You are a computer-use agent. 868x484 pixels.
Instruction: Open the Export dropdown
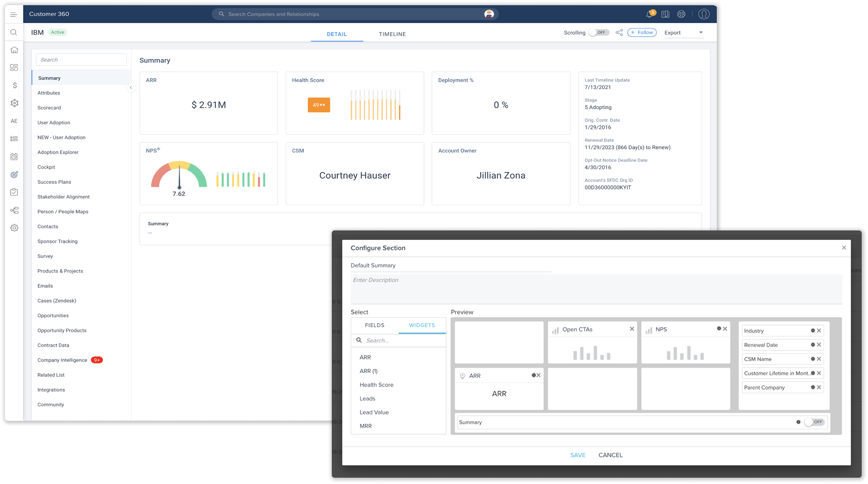(684, 33)
